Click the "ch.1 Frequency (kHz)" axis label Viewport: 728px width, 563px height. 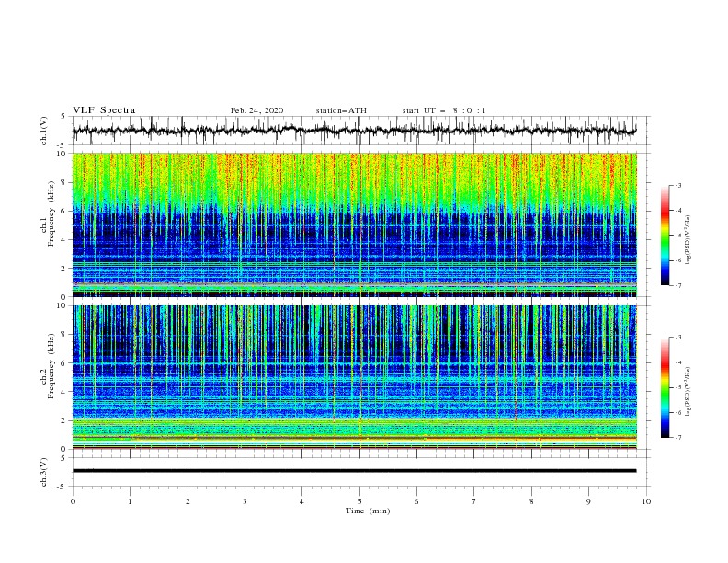click(48, 224)
